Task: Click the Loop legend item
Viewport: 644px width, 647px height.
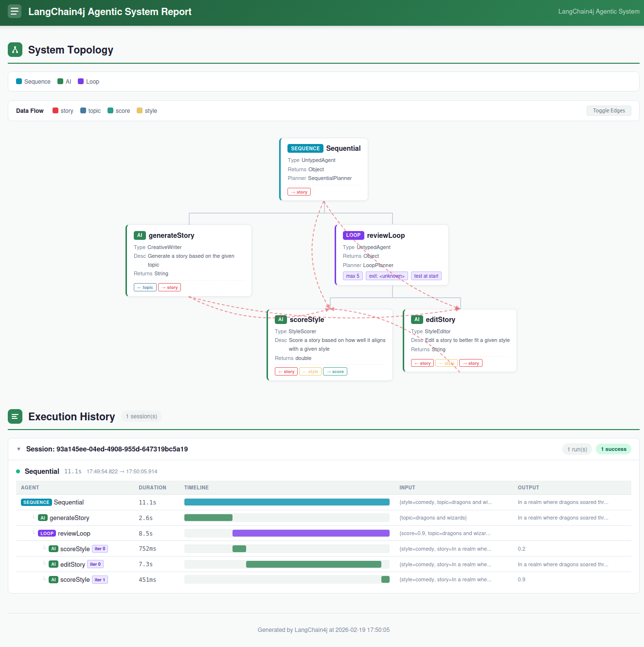Action: [89, 82]
